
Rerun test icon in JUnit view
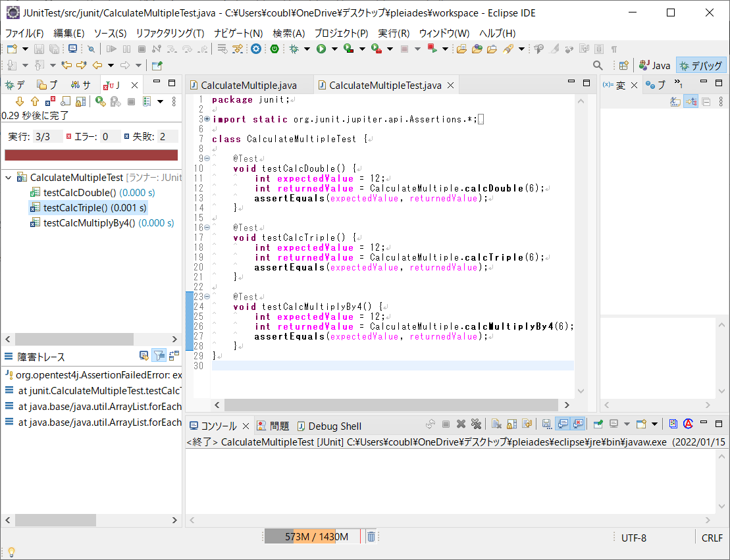click(100, 101)
